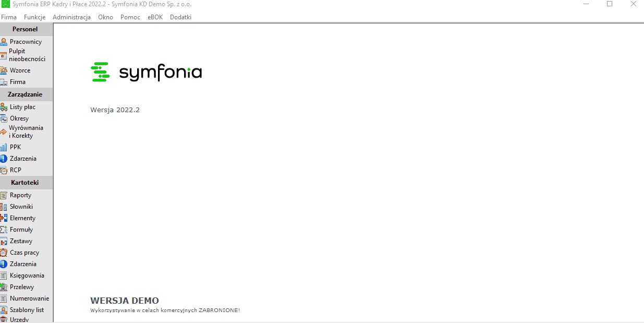Click the Zdarzenia icon under Zarządzanie
This screenshot has width=644, height=323.
click(x=4, y=159)
